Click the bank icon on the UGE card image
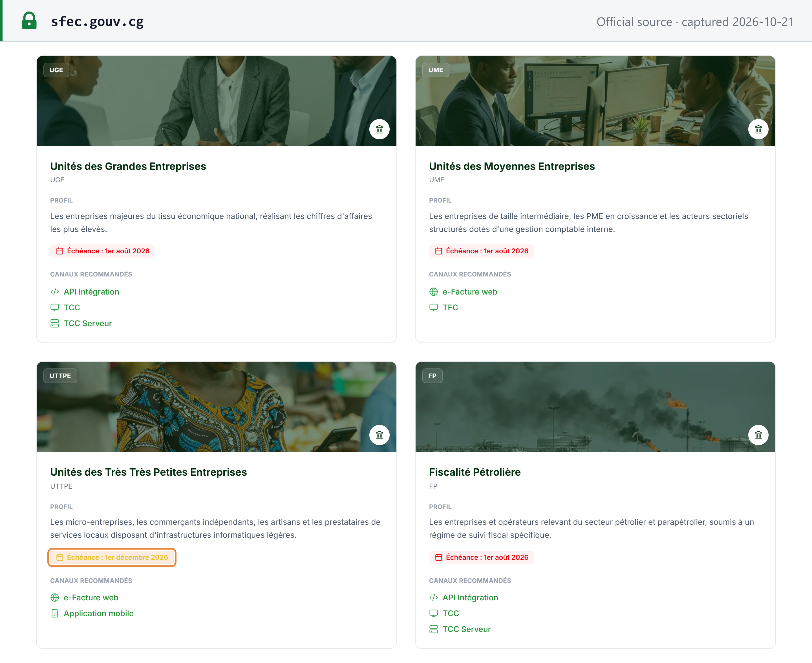The image size is (812, 663). click(379, 129)
